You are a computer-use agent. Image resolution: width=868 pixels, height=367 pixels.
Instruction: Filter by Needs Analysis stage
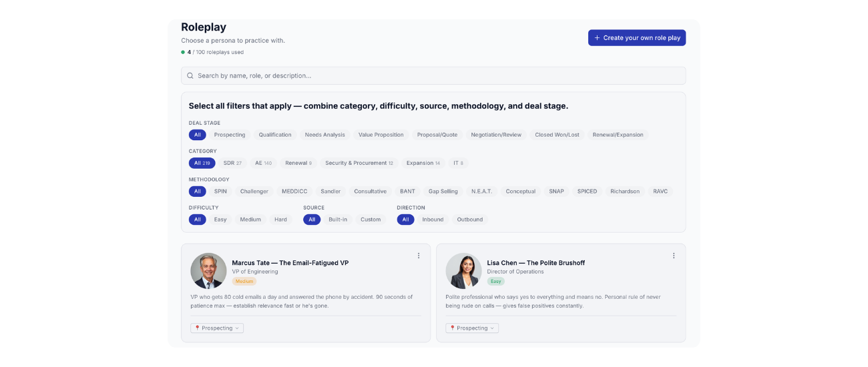tap(325, 135)
